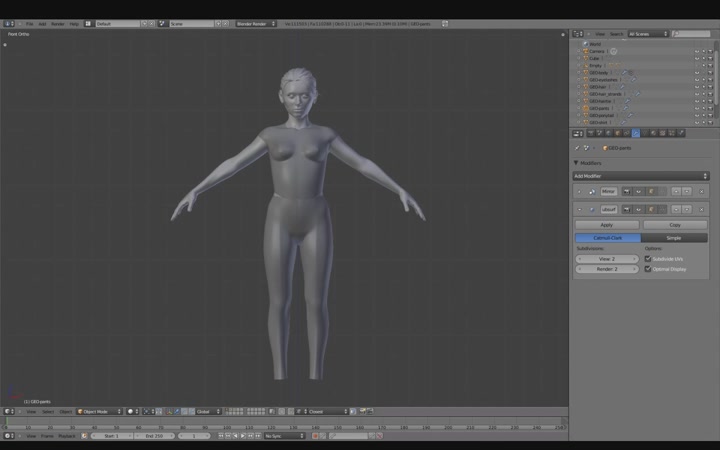
Task: Click the timeline End 250 frame field
Action: tap(154, 436)
